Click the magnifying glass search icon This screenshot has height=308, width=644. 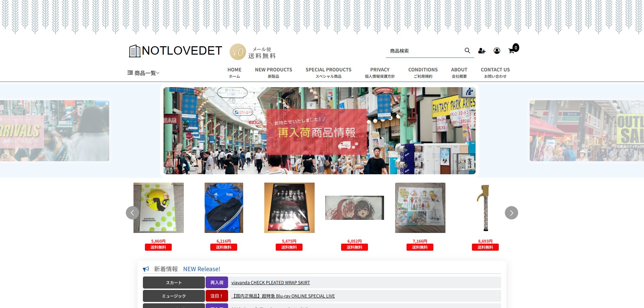(x=467, y=51)
